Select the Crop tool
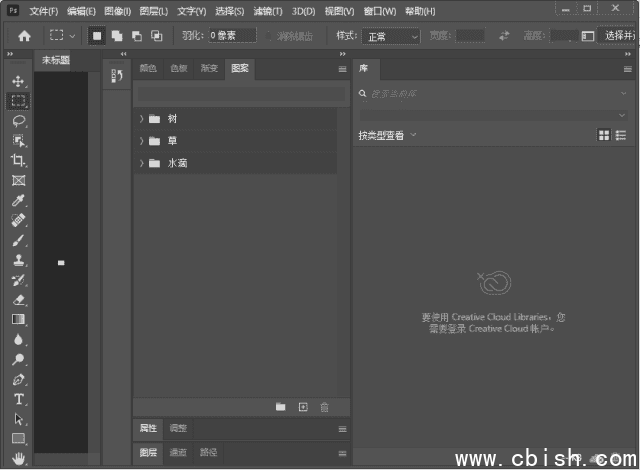Viewport: 640px width, 470px height. click(x=18, y=160)
